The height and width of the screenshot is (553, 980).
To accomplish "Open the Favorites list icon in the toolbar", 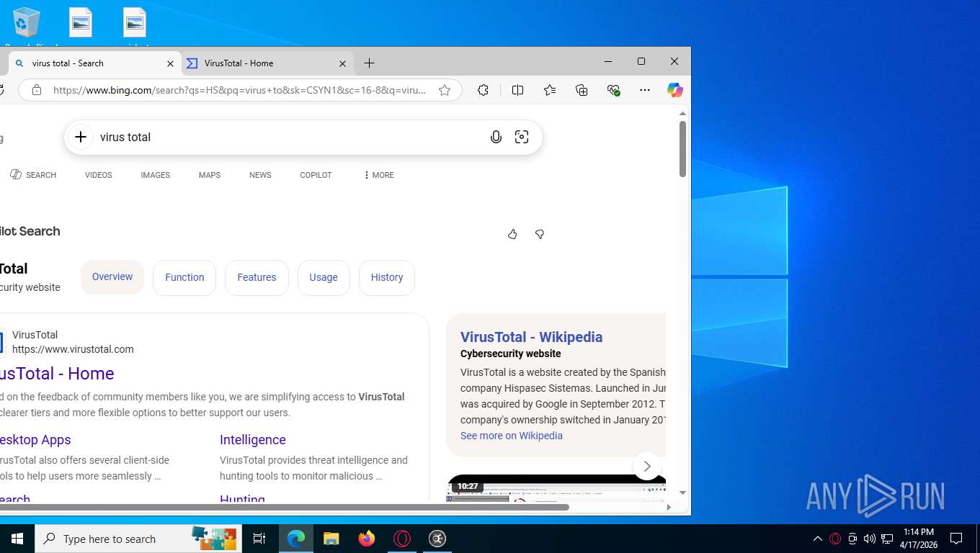I will [550, 90].
